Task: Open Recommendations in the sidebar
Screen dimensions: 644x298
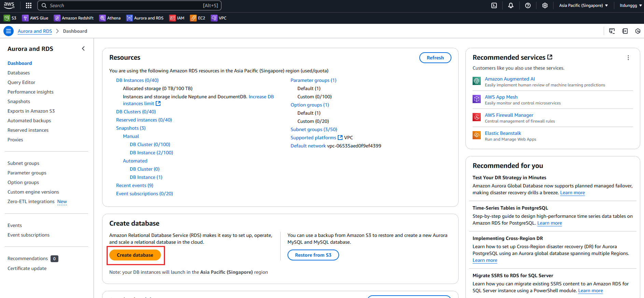Action: 28,258
